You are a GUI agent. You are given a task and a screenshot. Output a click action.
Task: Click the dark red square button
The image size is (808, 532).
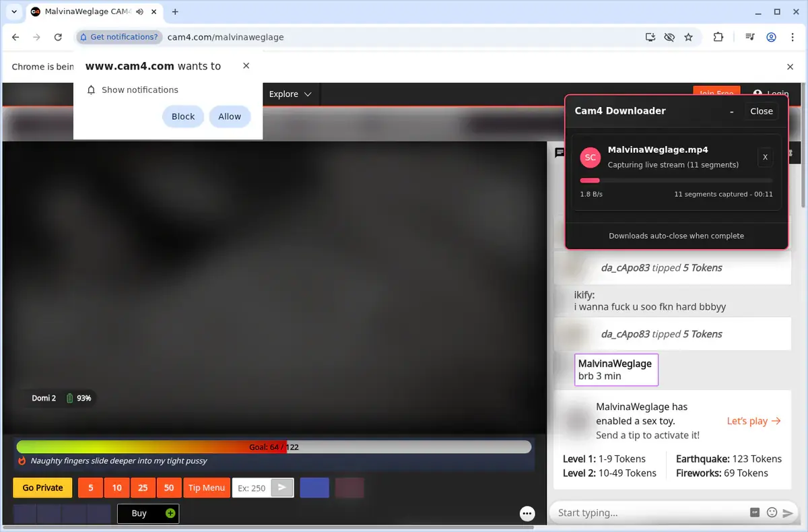click(349, 488)
